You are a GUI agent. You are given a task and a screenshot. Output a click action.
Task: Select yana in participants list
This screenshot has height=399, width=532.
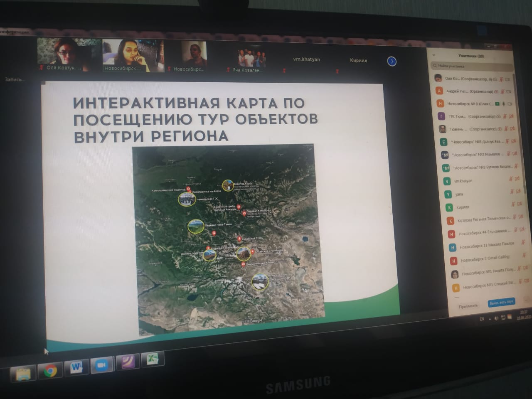click(482, 194)
